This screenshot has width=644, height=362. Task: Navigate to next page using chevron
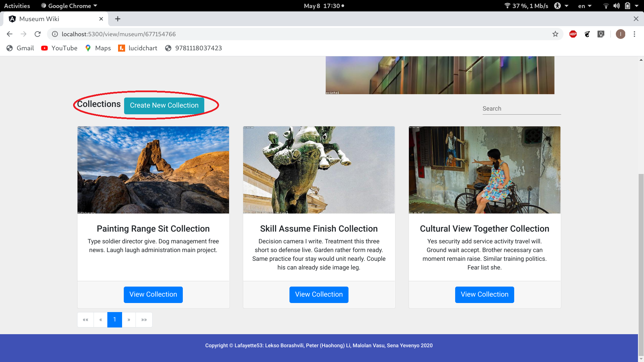click(x=129, y=319)
